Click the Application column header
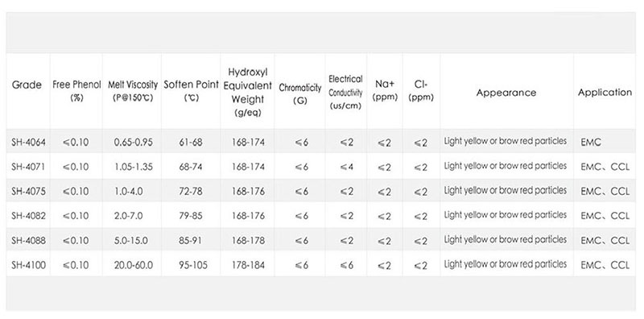Screen dimensions: 644x319 [x=605, y=93]
